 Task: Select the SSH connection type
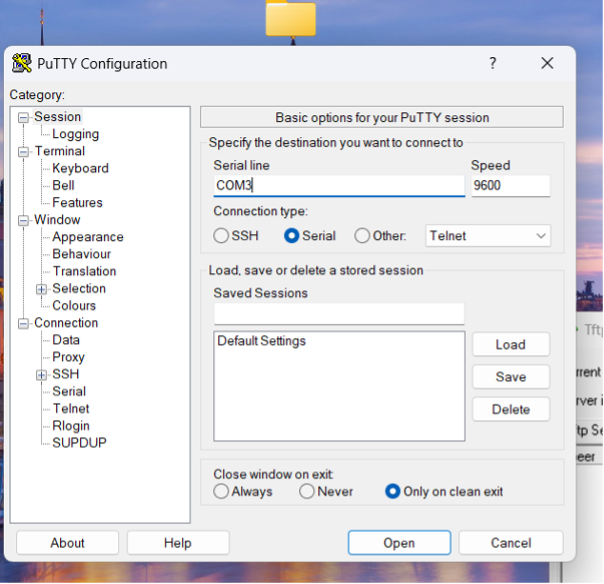(221, 236)
